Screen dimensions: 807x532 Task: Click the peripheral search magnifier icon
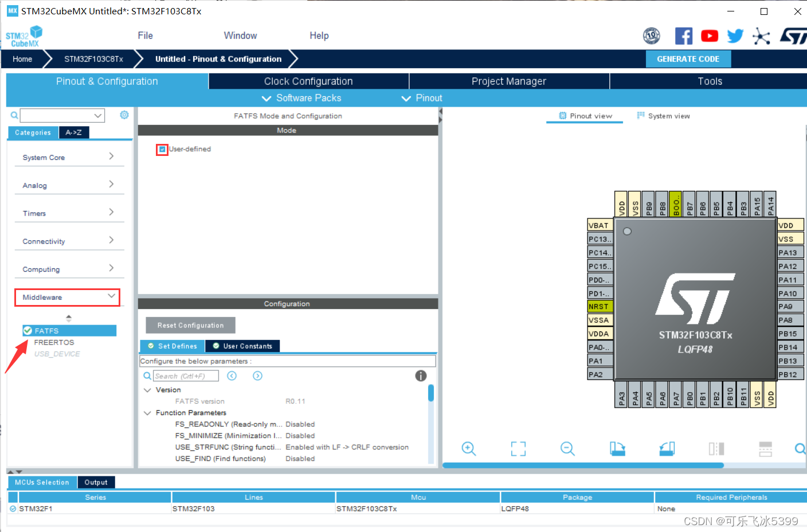coord(14,115)
